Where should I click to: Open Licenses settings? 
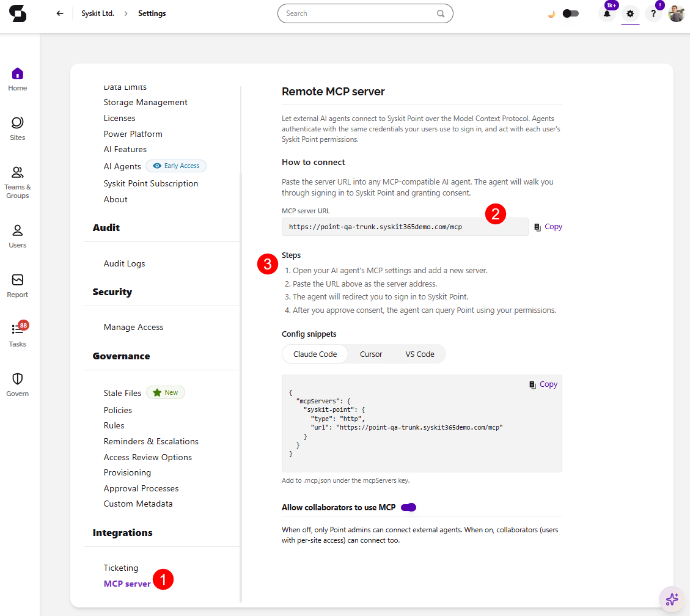tap(119, 118)
